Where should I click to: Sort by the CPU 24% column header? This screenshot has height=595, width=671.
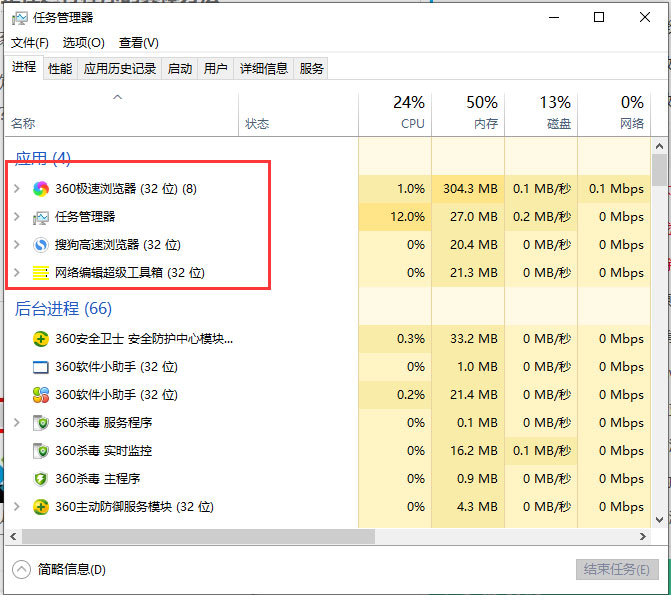point(395,113)
